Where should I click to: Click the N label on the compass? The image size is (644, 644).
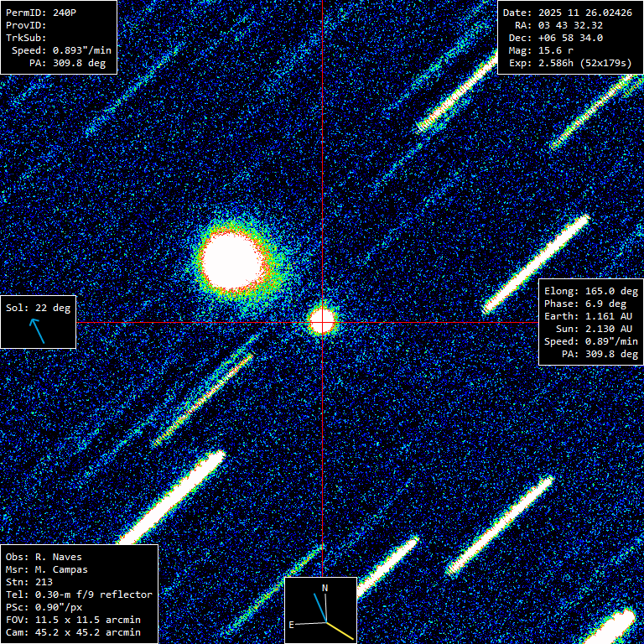coord(325,589)
